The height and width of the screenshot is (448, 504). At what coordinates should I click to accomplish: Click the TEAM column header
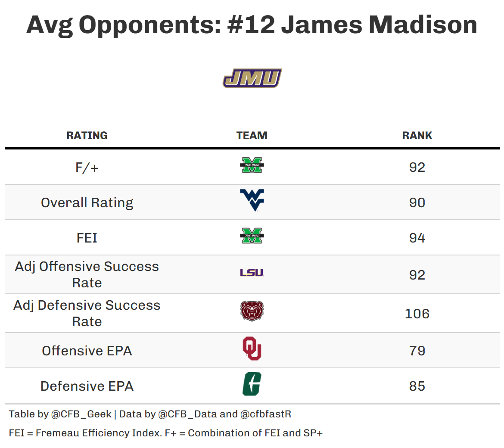click(252, 135)
